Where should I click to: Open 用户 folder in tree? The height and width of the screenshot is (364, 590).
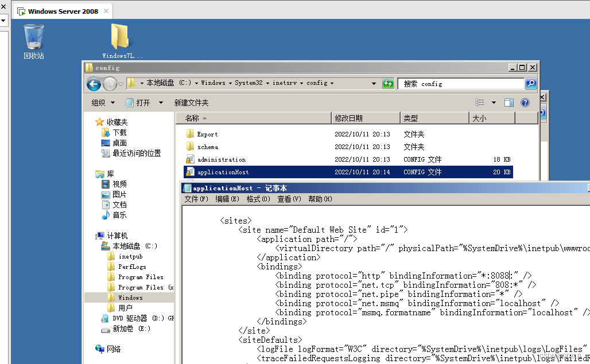[x=125, y=308]
